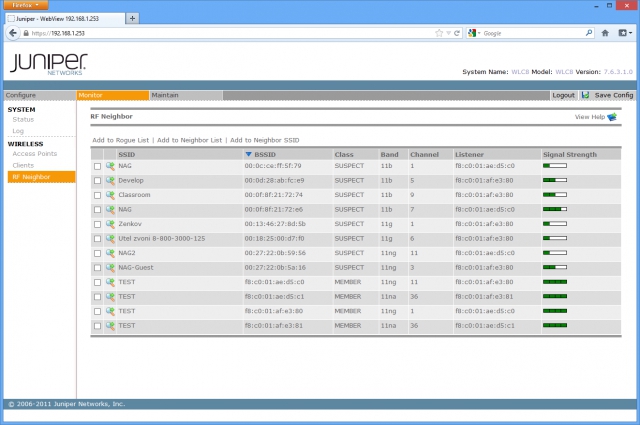640x425 pixels.
Task: Open details icon for Develop row
Action: click(110, 180)
